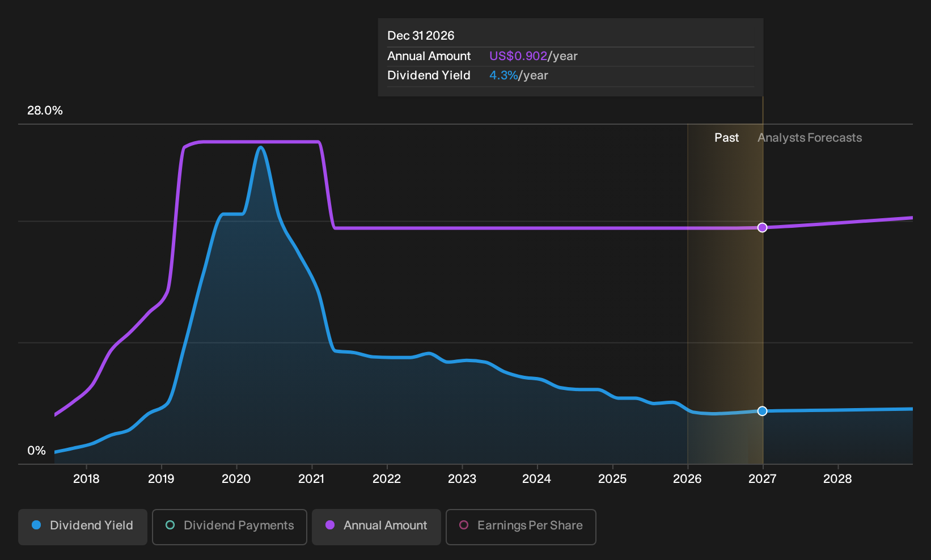931x560 pixels.
Task: Click the blue Dividend Yield legend dot
Action: [36, 525]
